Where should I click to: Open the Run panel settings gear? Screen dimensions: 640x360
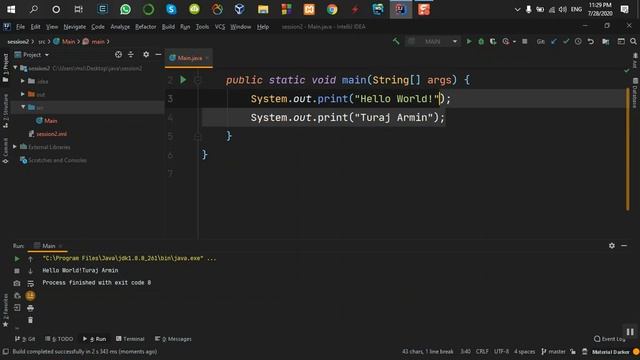pyautogui.click(x=611, y=246)
